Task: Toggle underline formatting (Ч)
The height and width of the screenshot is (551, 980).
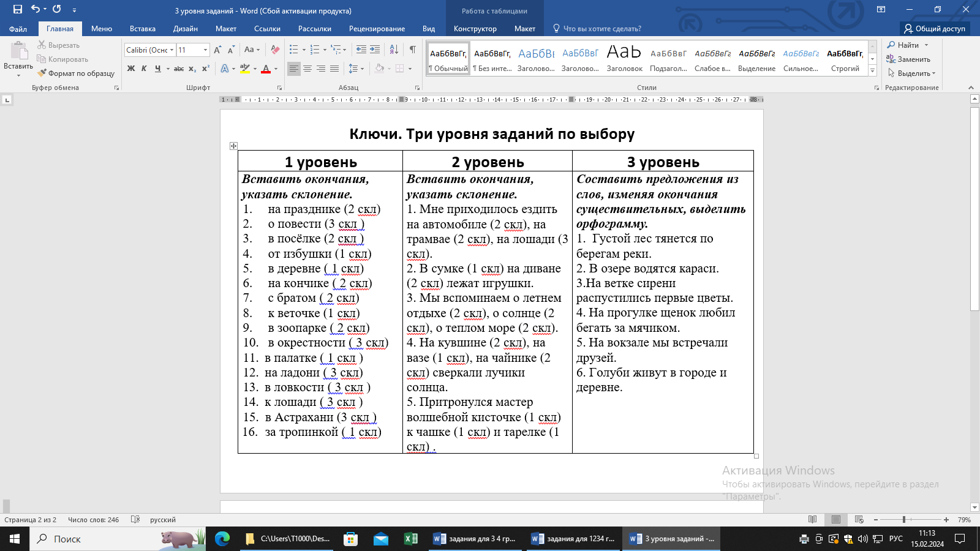Action: tap(158, 69)
